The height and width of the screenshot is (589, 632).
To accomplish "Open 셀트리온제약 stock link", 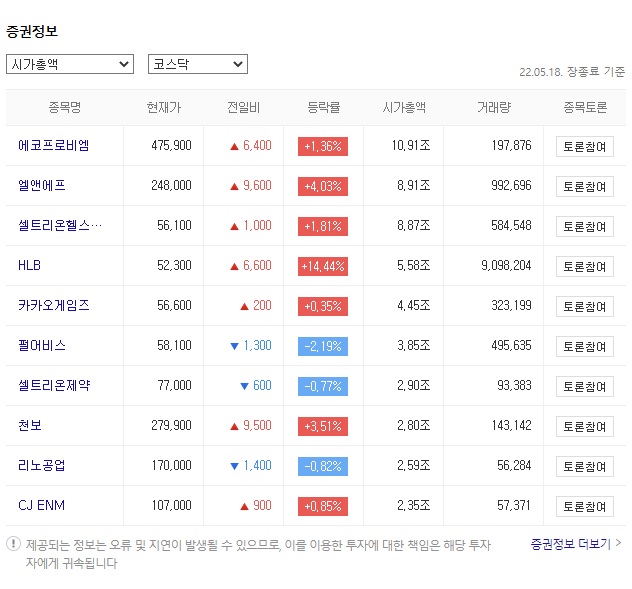I will click(x=54, y=385).
